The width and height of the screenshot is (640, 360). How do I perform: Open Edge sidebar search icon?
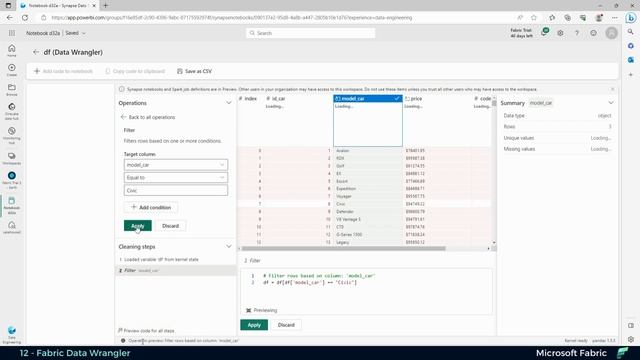(x=631, y=32)
